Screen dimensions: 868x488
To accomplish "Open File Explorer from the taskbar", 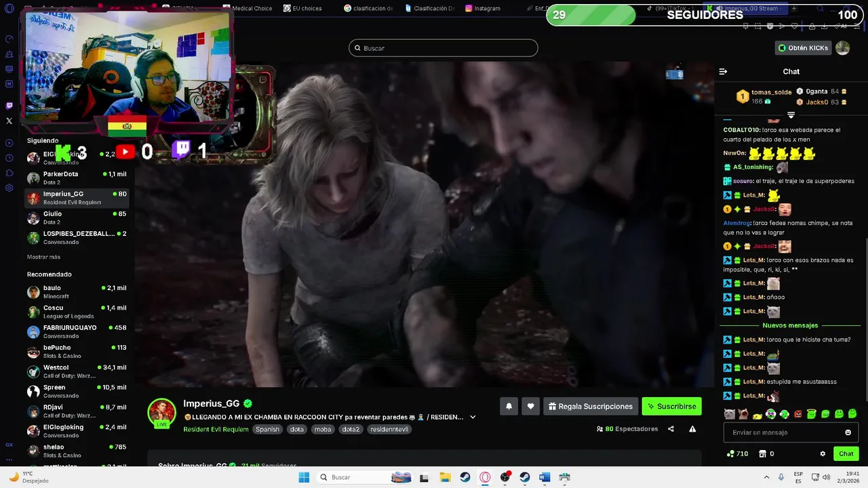I will click(445, 477).
